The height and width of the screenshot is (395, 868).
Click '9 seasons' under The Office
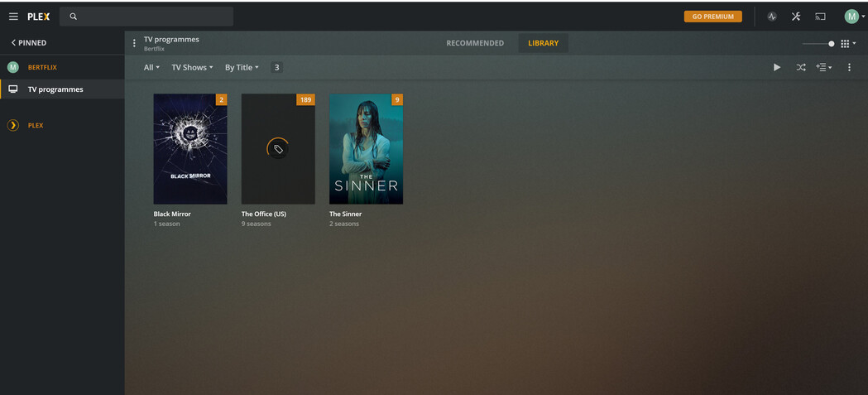257,224
